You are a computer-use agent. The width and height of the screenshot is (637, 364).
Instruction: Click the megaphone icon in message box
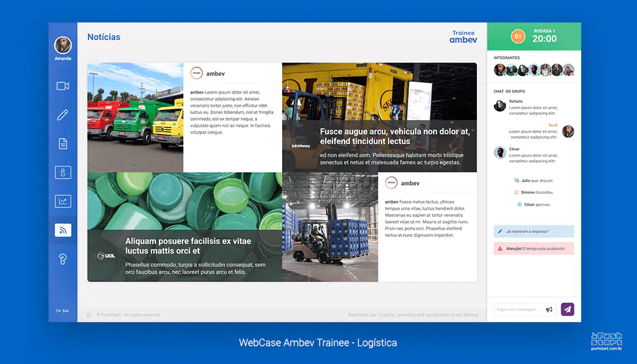549,309
